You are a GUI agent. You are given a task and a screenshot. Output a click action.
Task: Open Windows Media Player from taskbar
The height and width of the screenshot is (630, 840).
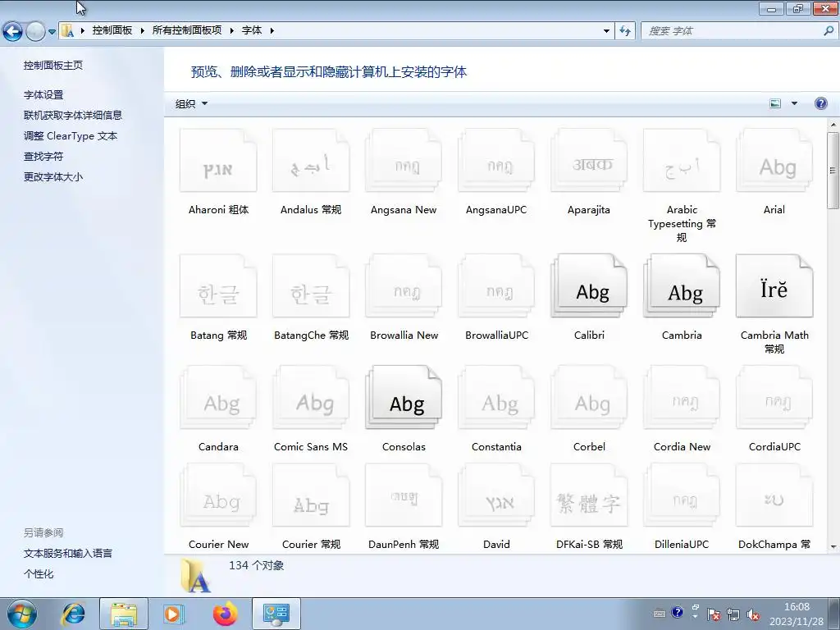(x=173, y=614)
